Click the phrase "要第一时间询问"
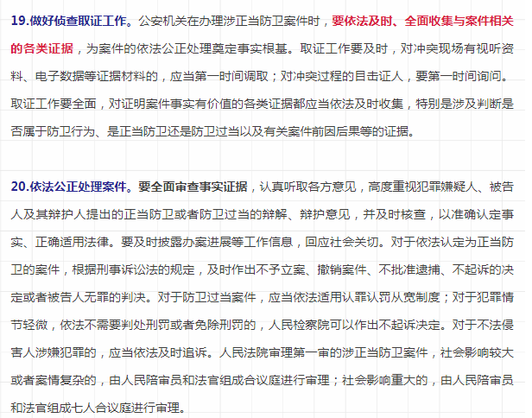Viewport: 532px width, 418px height. tap(459, 76)
